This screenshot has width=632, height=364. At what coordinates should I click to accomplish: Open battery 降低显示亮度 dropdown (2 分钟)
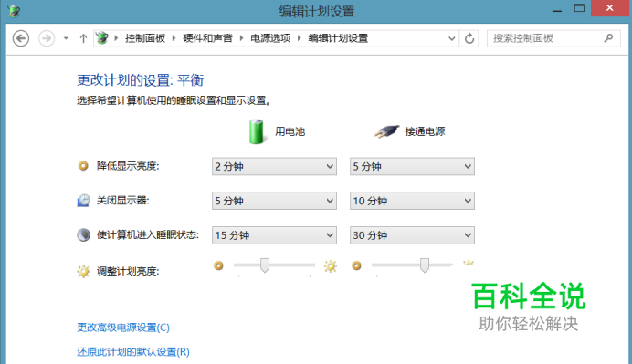[274, 166]
